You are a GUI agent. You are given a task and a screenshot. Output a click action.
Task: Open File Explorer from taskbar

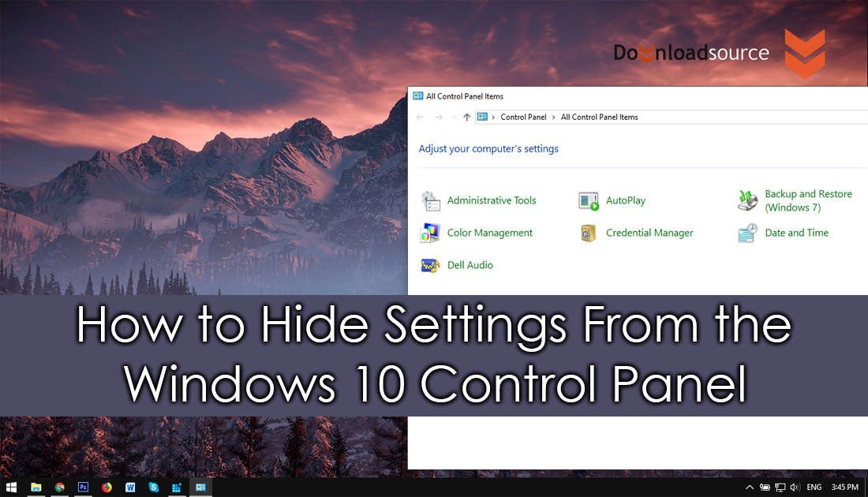coord(36,487)
